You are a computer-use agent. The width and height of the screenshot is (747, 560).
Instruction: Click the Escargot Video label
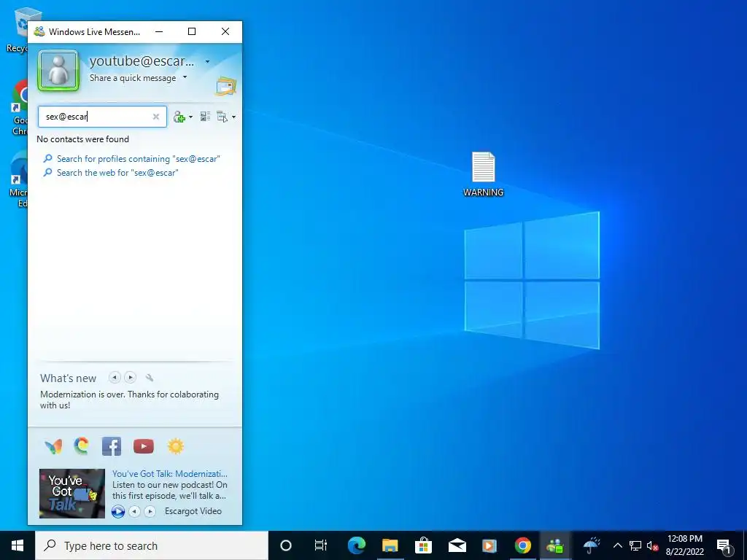coord(193,511)
